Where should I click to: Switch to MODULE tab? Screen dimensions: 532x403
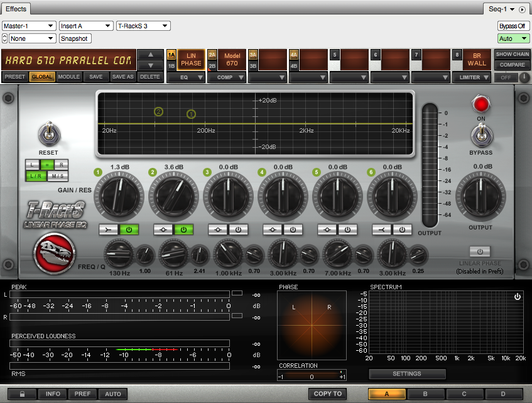69,77
